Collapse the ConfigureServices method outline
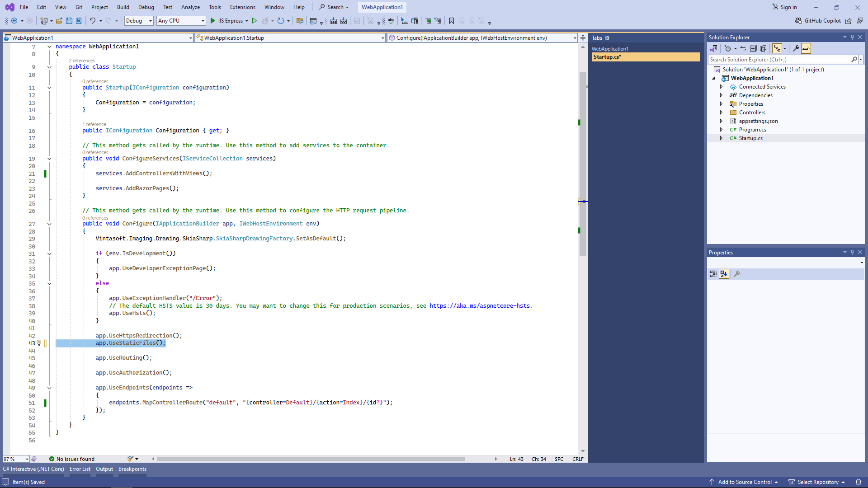868x488 pixels. 49,159
